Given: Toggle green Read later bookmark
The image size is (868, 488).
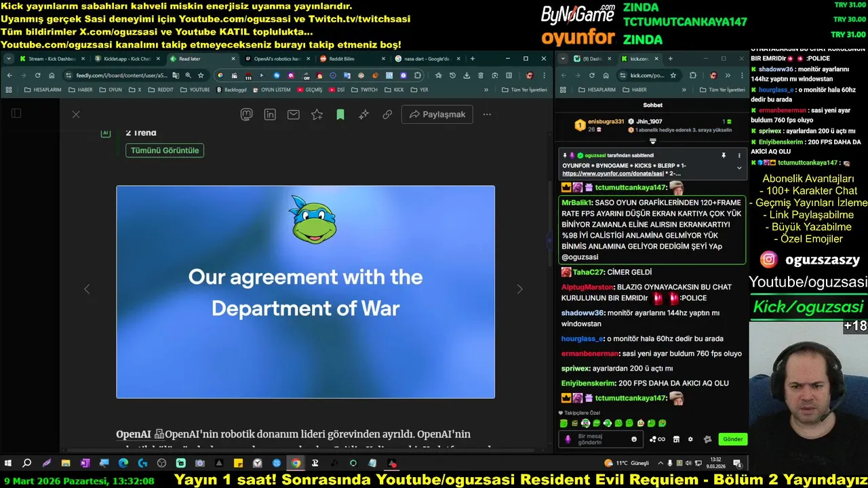Looking at the screenshot, I should pos(340,115).
